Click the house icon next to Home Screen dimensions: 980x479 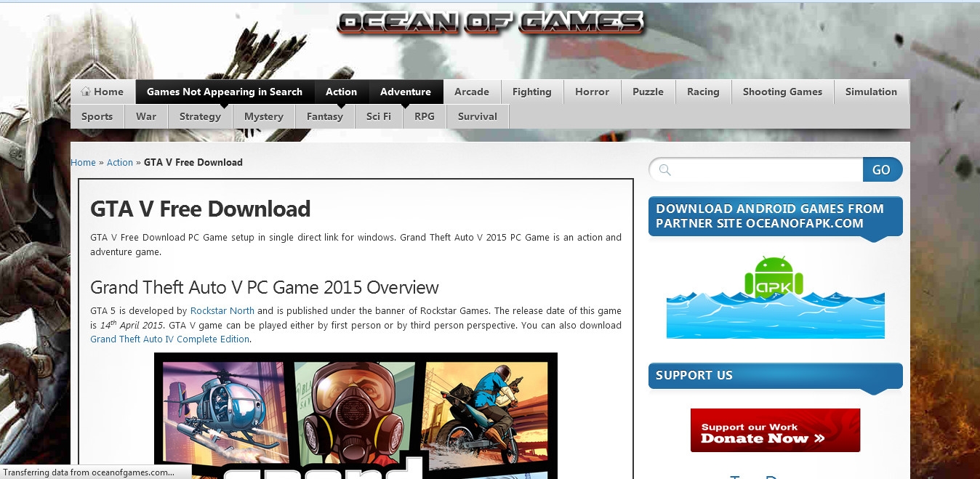(87, 92)
